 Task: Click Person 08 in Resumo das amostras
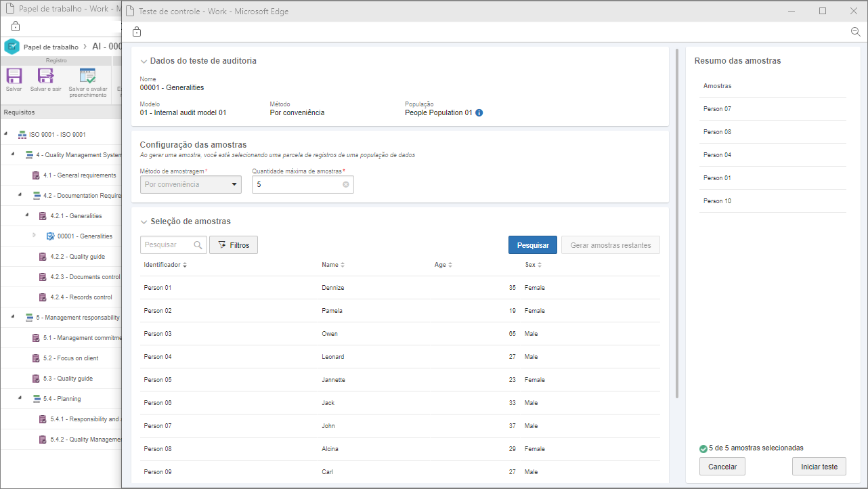coord(773,132)
